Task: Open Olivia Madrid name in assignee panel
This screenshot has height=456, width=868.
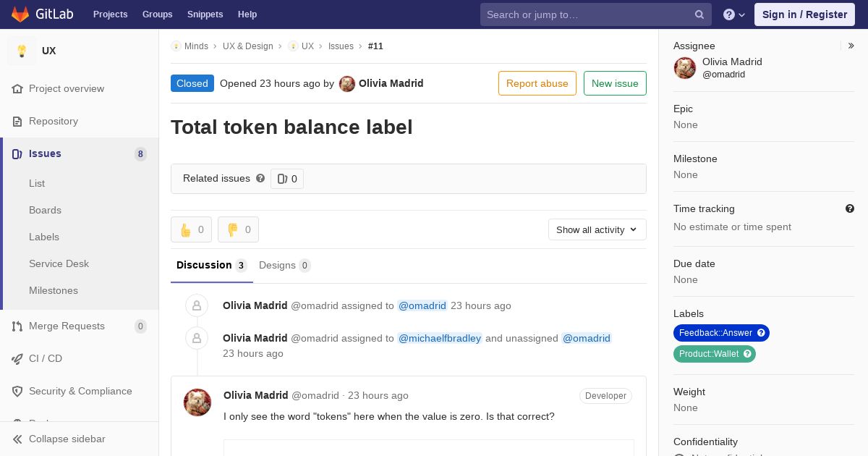Action: click(732, 62)
